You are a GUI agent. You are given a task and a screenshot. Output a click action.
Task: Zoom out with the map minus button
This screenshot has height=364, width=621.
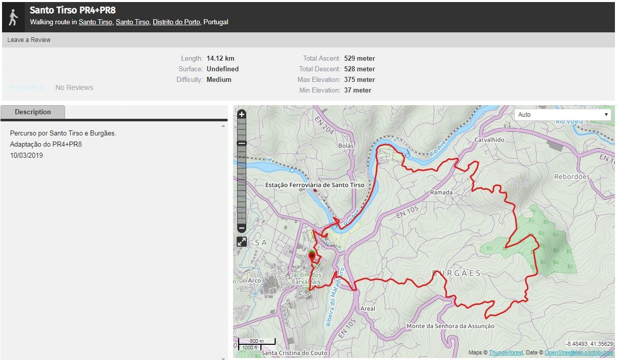[x=242, y=228]
